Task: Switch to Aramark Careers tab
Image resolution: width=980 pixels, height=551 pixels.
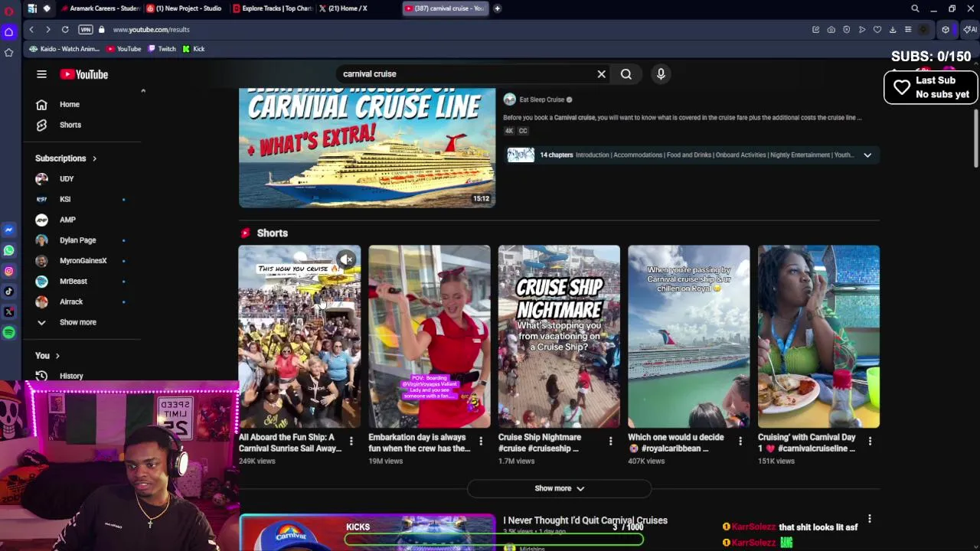Action: 100,8
